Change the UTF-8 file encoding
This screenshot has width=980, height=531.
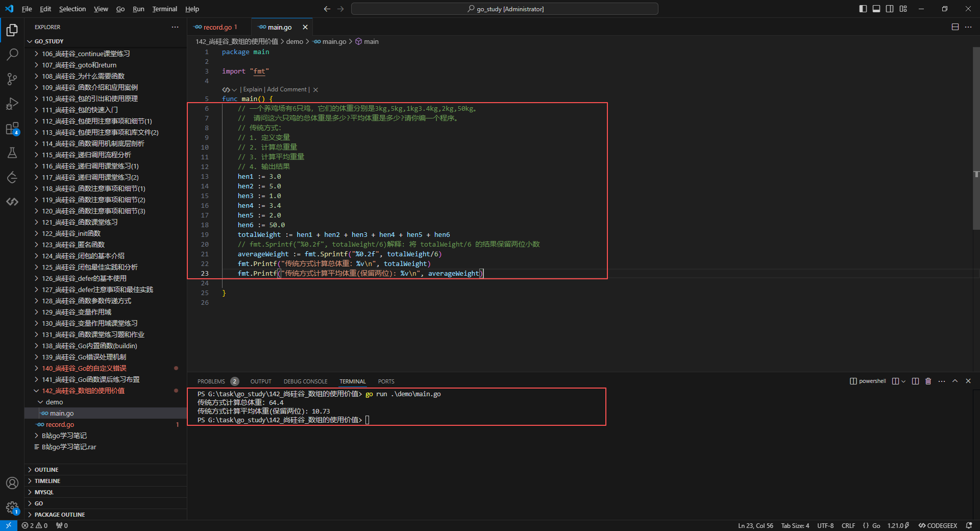(x=825, y=525)
